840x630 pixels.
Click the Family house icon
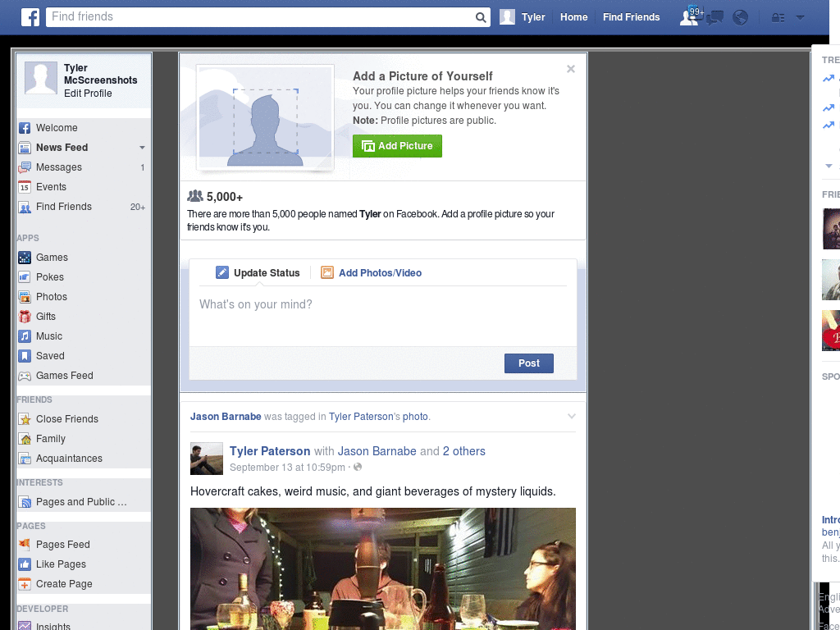[25, 440]
